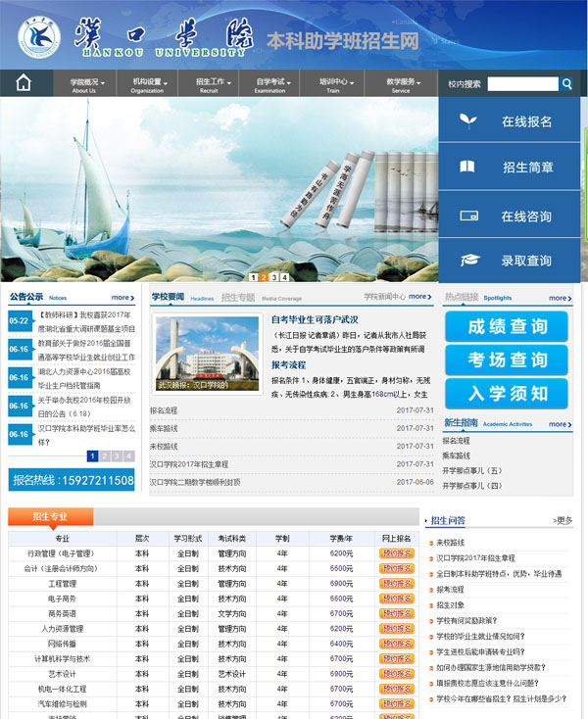Open 在线咨询 card icon panel
The height and width of the screenshot is (719, 588).
[x=510, y=215]
